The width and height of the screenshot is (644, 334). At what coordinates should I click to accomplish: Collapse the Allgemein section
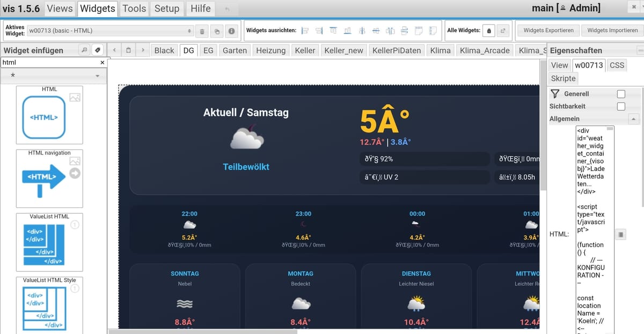[634, 119]
